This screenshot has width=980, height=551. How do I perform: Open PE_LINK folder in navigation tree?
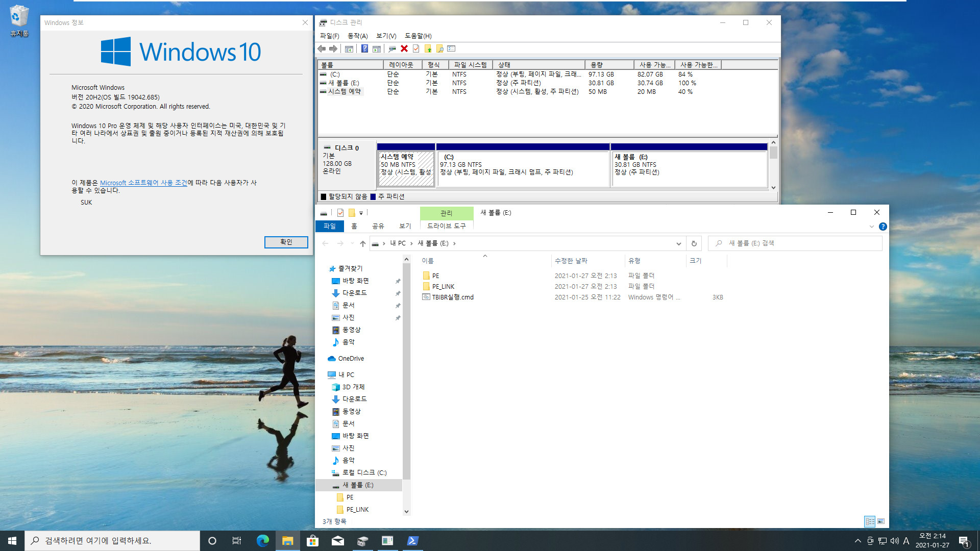[357, 509]
